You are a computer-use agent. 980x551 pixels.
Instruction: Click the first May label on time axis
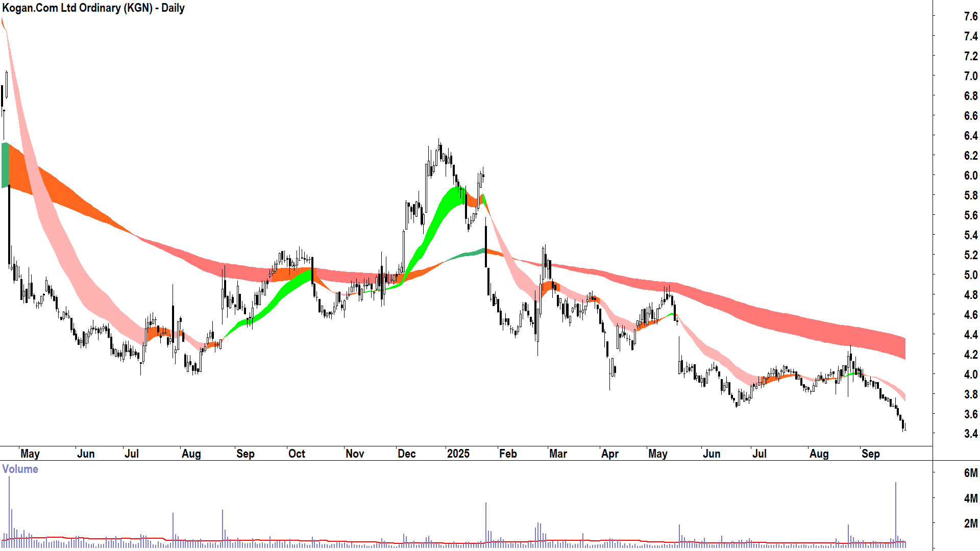pyautogui.click(x=30, y=454)
